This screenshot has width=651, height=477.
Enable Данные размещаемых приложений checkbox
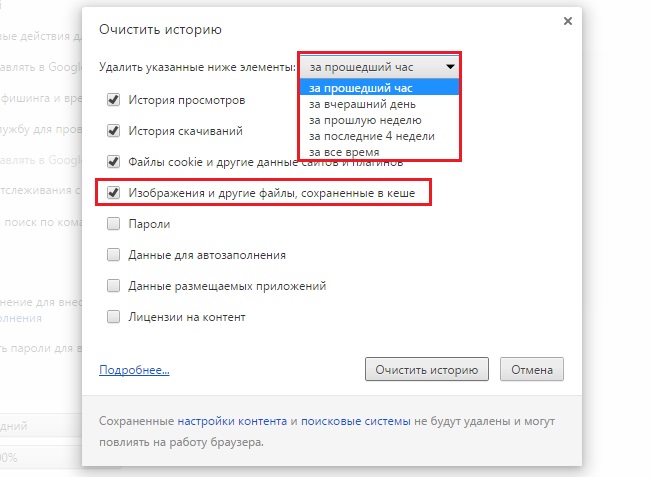pyautogui.click(x=113, y=286)
